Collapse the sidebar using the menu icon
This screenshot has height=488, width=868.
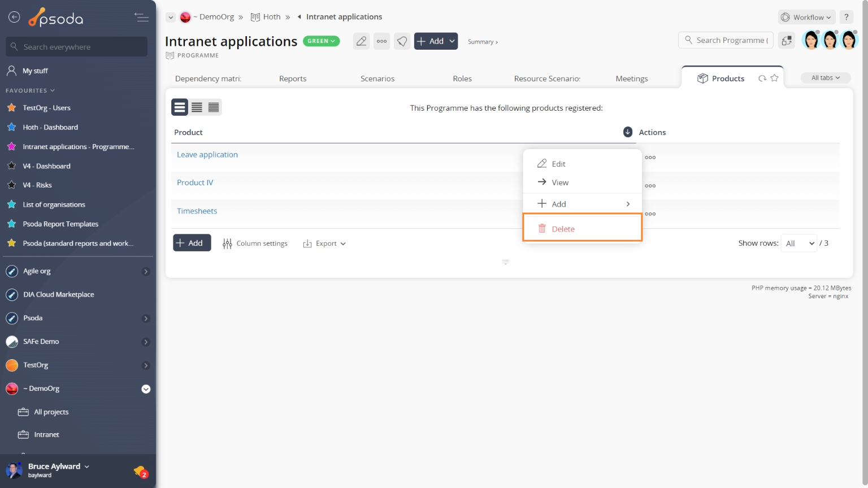click(x=141, y=18)
